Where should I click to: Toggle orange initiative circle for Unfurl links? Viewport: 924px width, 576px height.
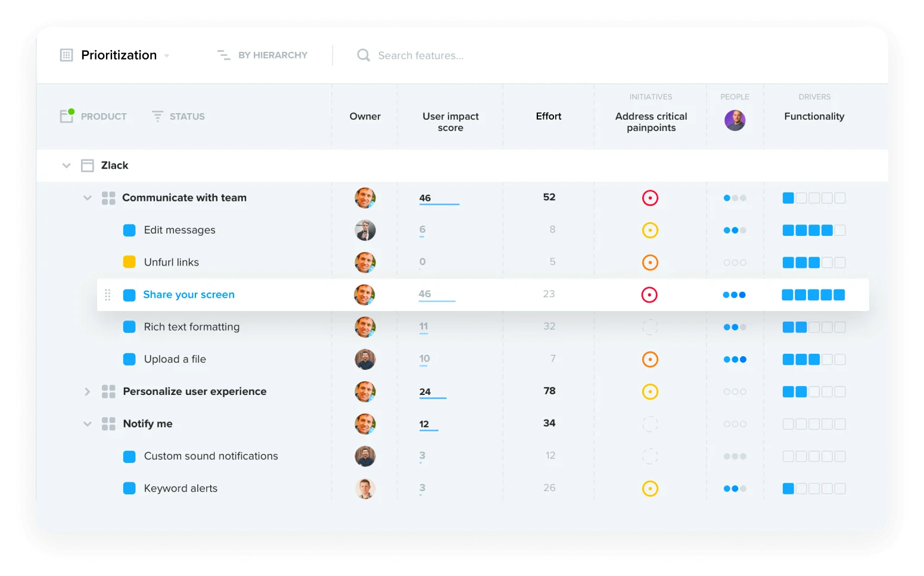pyautogui.click(x=650, y=262)
